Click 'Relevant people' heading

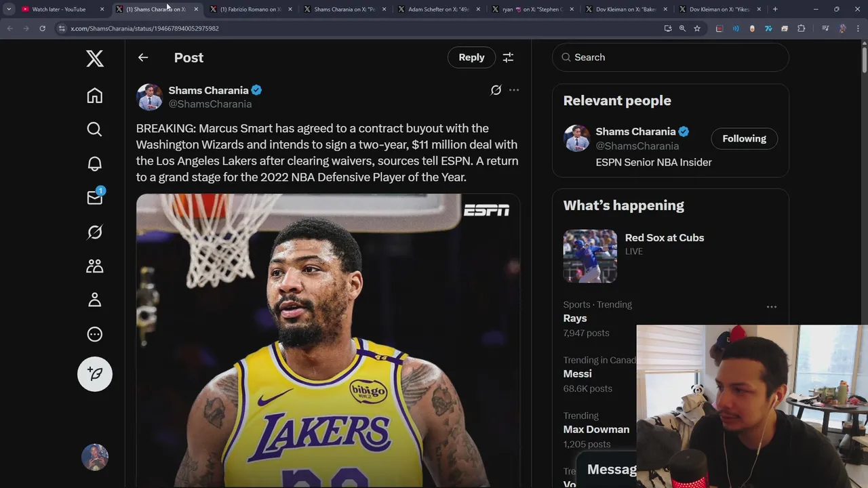pyautogui.click(x=617, y=100)
